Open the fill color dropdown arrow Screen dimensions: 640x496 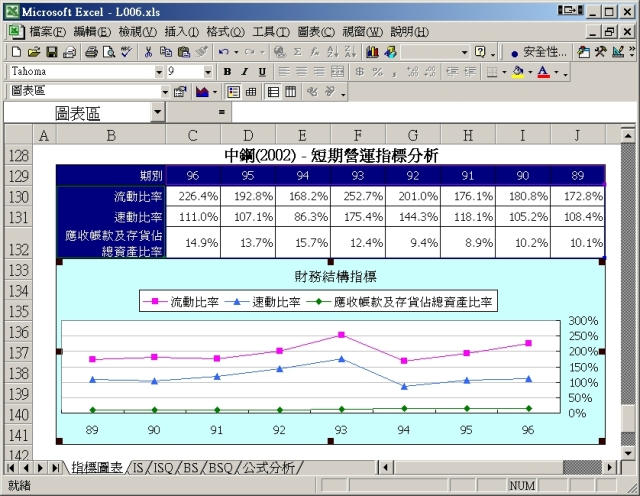530,72
